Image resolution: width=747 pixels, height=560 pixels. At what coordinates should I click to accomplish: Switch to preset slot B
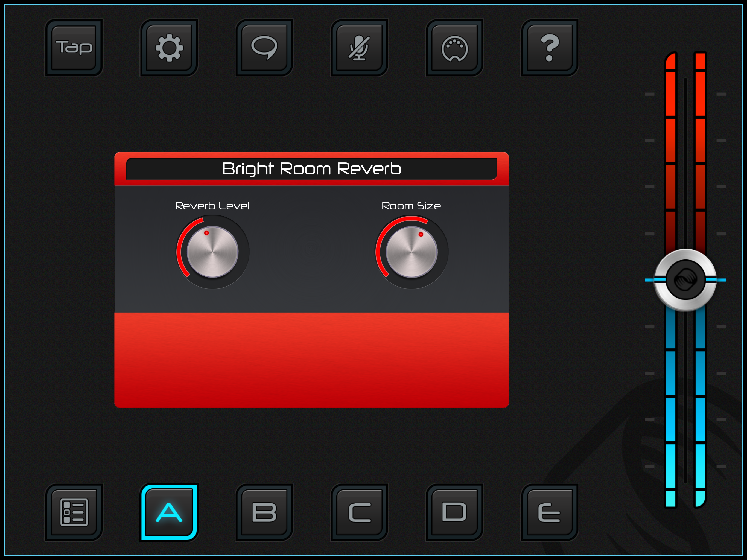264,512
